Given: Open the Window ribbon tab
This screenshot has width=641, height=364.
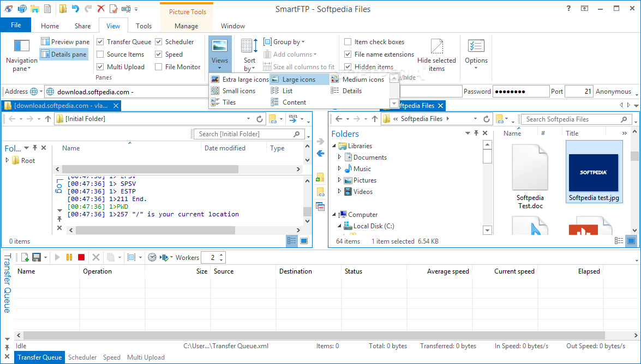Looking at the screenshot, I should tap(232, 26).
